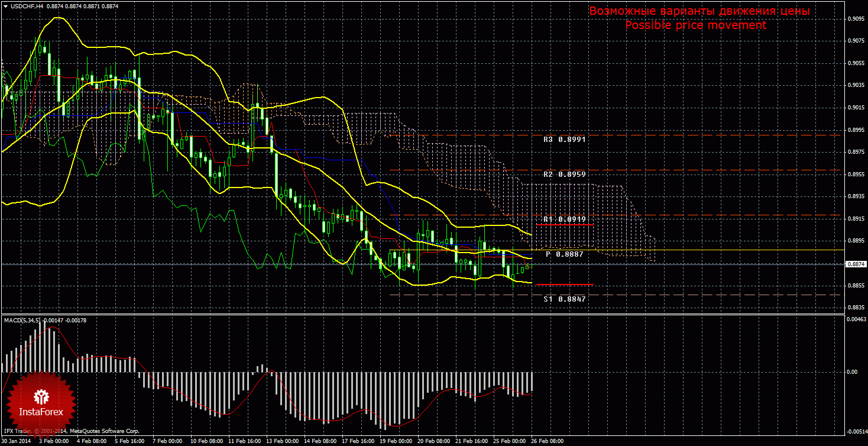This screenshot has height=446, width=868.
Task: Click the 3 Feb 00:00 time label
Action: [x=53, y=441]
